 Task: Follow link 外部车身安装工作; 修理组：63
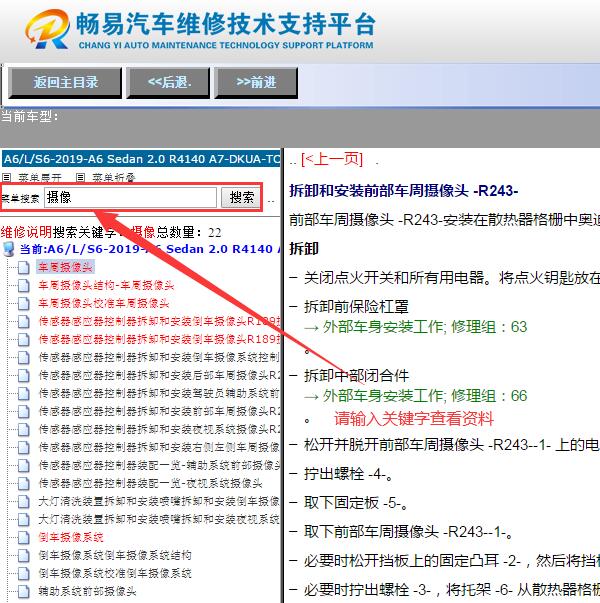click(425, 327)
